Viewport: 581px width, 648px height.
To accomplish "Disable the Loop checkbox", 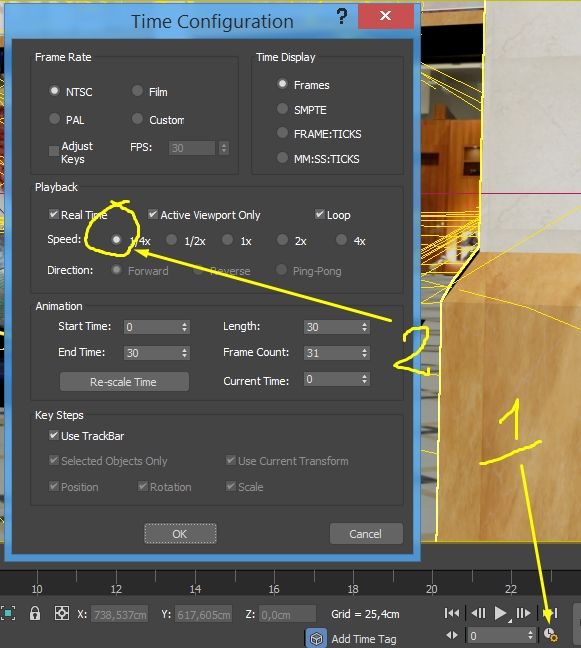I will pos(319,214).
